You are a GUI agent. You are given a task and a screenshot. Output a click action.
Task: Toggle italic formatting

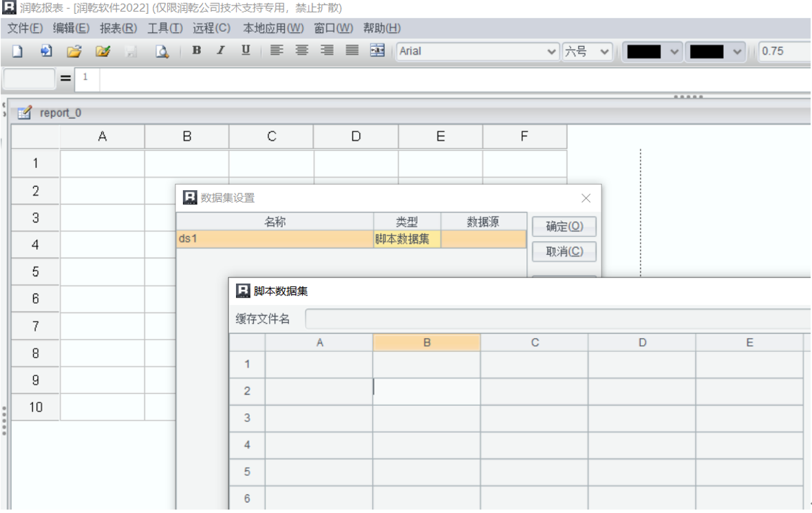point(221,50)
